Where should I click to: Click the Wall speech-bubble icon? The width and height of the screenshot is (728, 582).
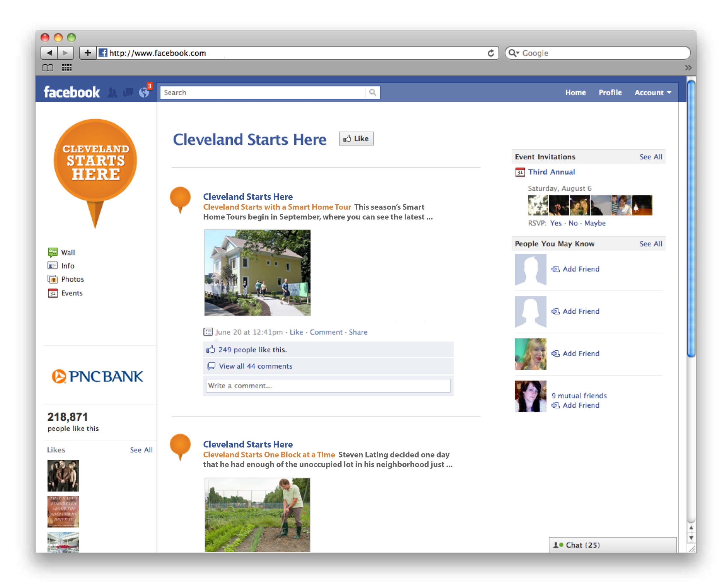coord(52,252)
